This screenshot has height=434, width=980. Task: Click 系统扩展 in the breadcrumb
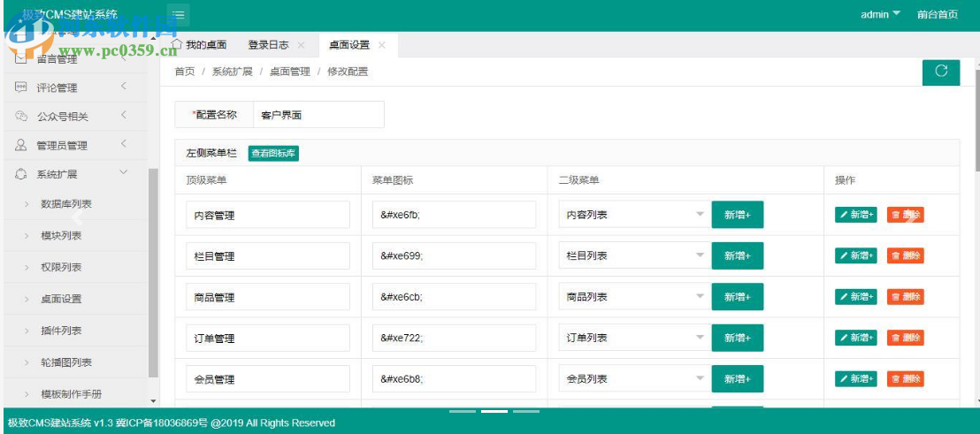233,72
